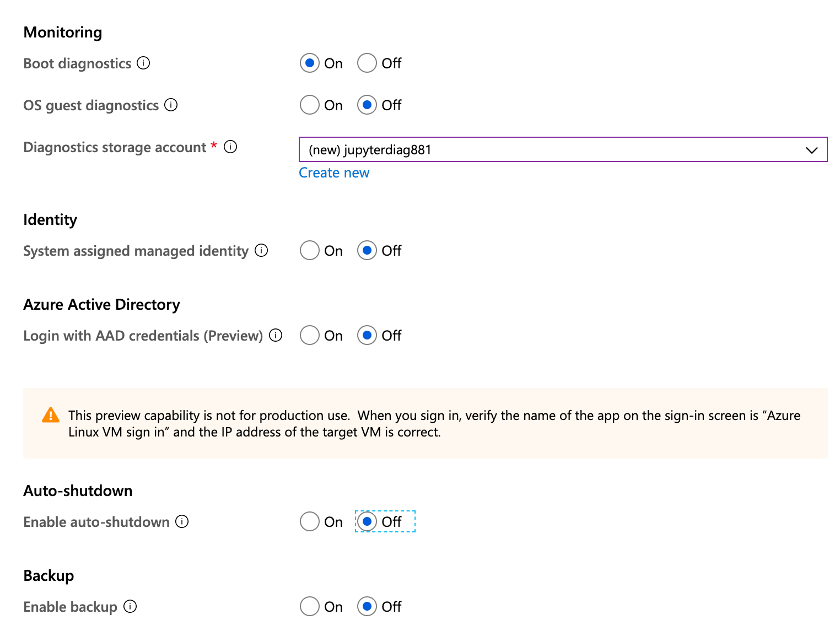
Task: Open info tooltip for Diagnostics storage account
Action: [x=230, y=147]
